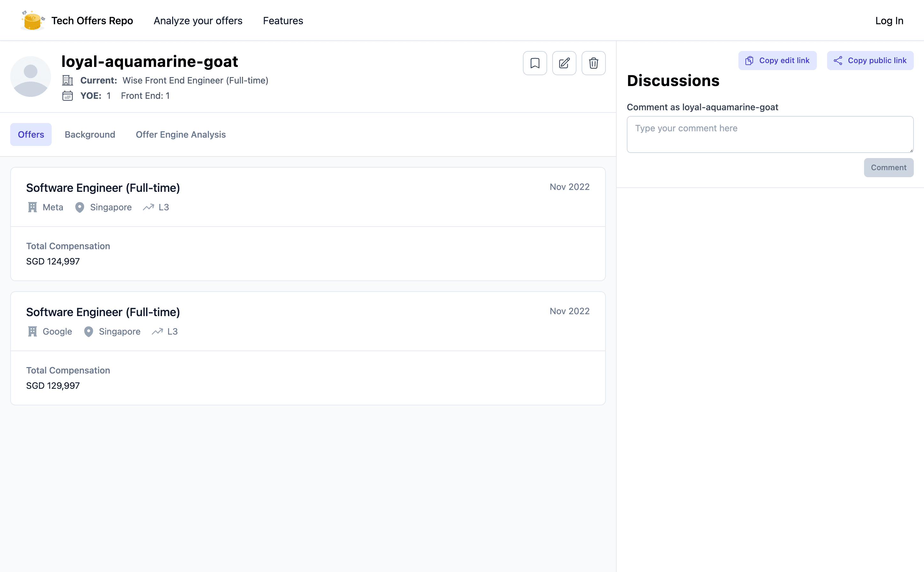Click the clipboard icon on Copy edit link
The height and width of the screenshot is (572, 924).
(x=749, y=61)
